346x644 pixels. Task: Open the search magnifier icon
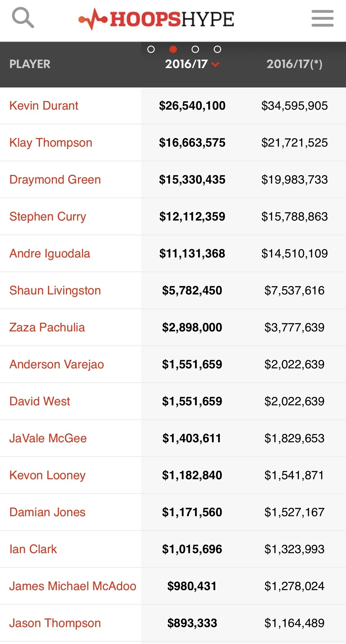[22, 18]
